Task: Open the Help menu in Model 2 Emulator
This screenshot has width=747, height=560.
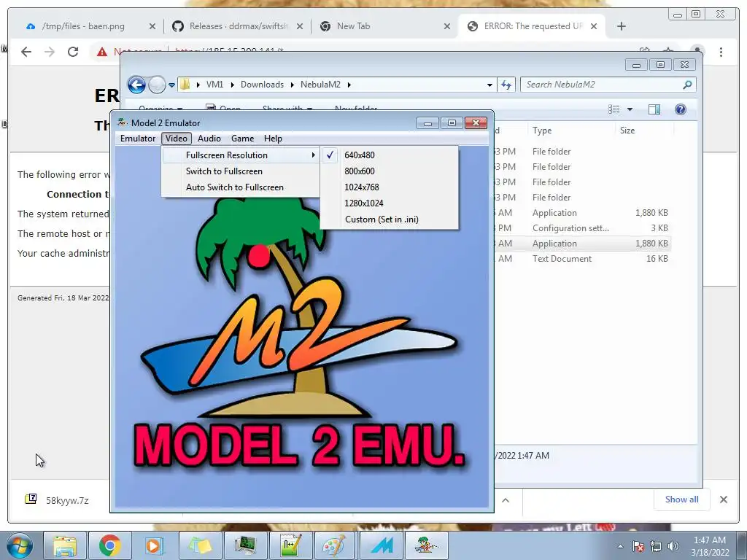Action: (x=273, y=139)
